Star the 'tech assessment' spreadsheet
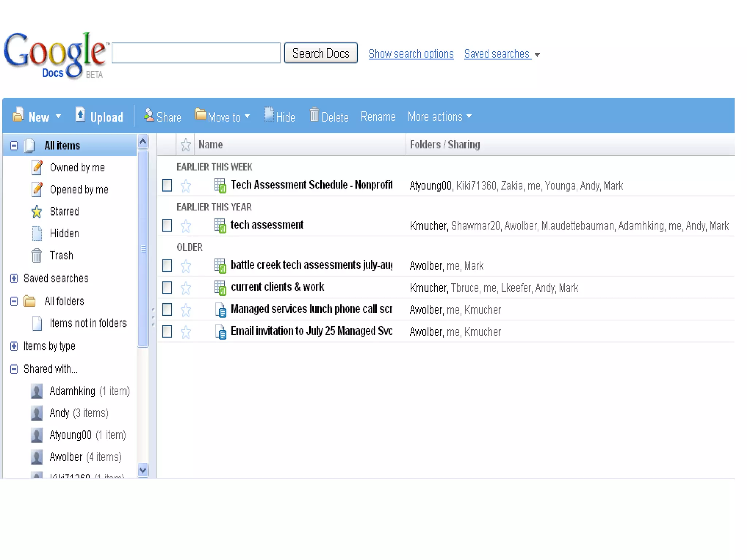This screenshot has height=560, width=747. point(186,226)
